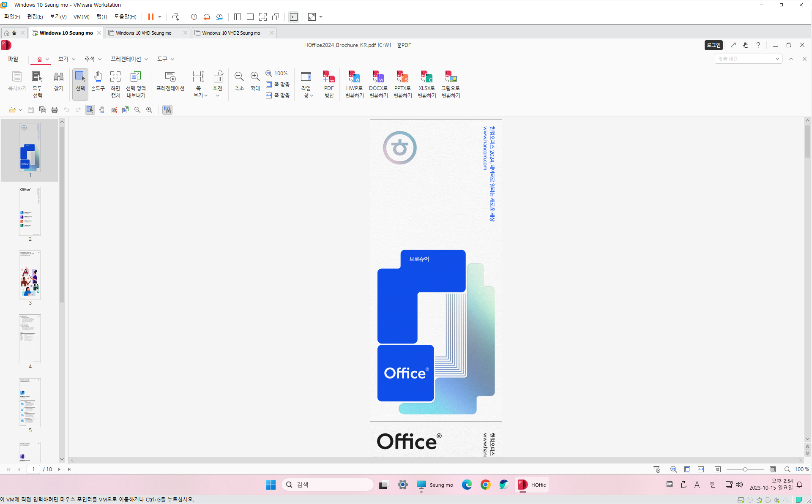Click the zoom slider in status bar

(745, 469)
